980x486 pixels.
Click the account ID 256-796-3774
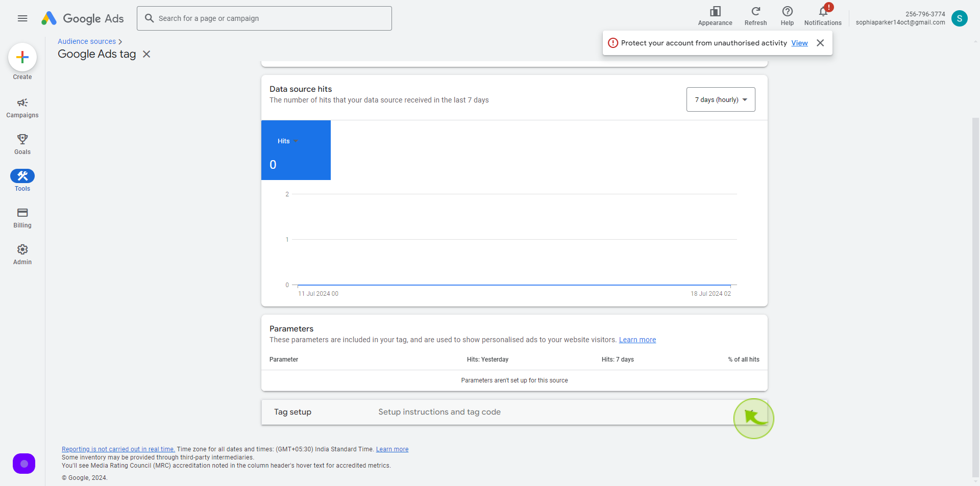(925, 14)
